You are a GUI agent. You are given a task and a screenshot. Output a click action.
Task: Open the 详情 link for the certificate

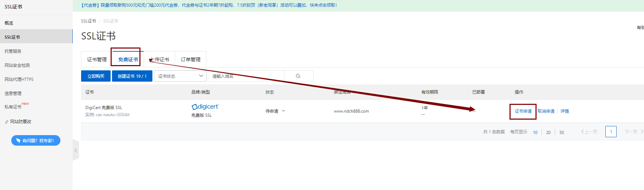coord(564,111)
